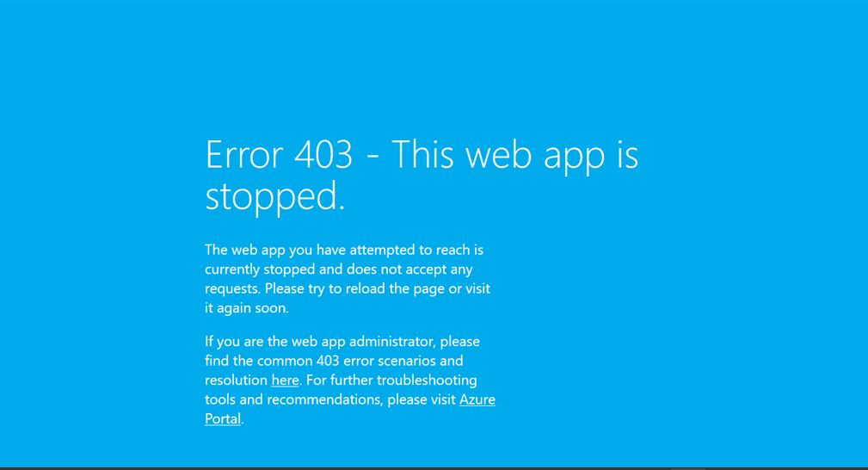Click "This web app is" in the title

(514, 155)
